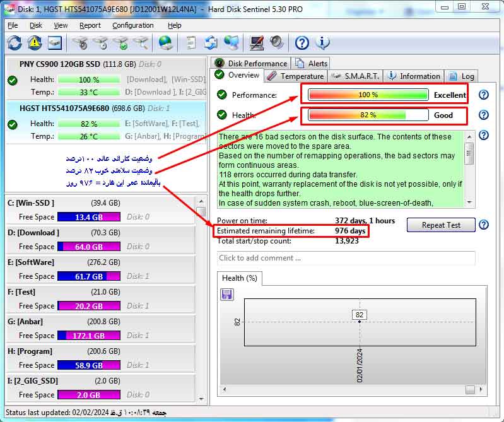
Task: Click the comment field to add a comment
Action: click(346, 258)
